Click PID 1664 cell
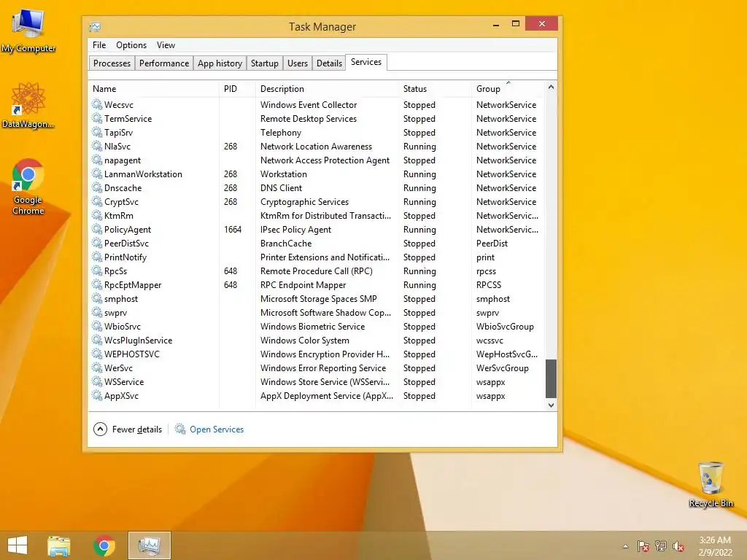 tap(233, 229)
